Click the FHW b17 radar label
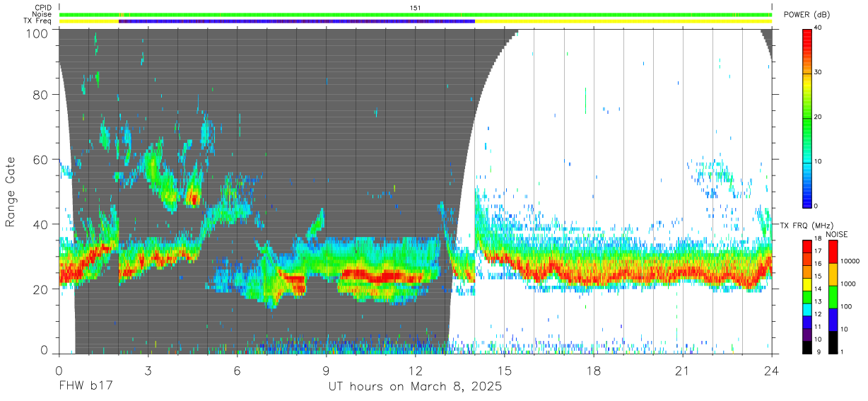 click(x=86, y=387)
